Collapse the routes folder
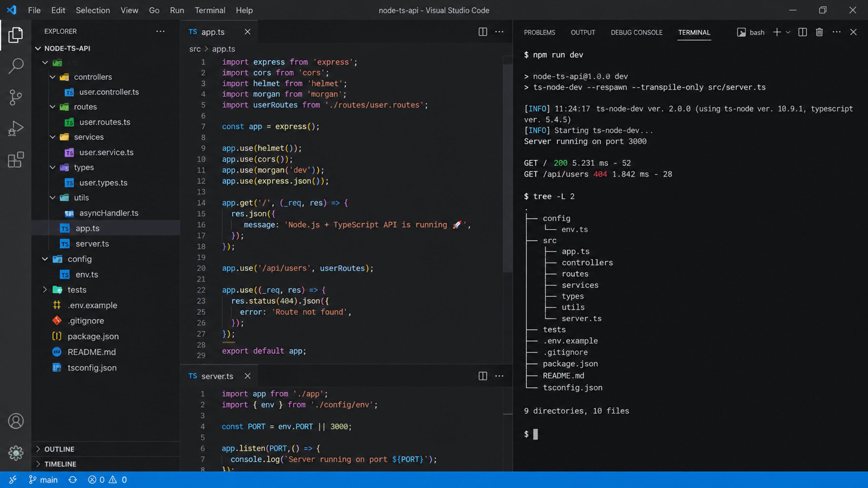This screenshot has width=868, height=488. [x=53, y=107]
